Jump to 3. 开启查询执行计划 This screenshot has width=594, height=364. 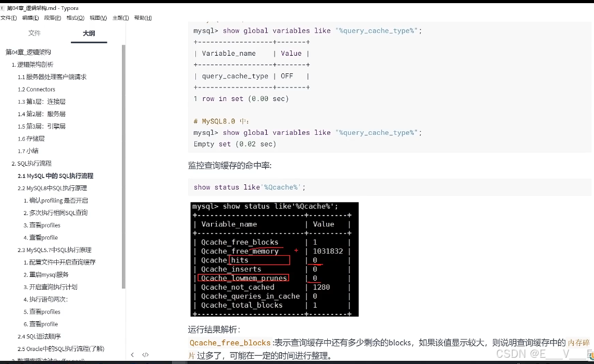coord(51,287)
